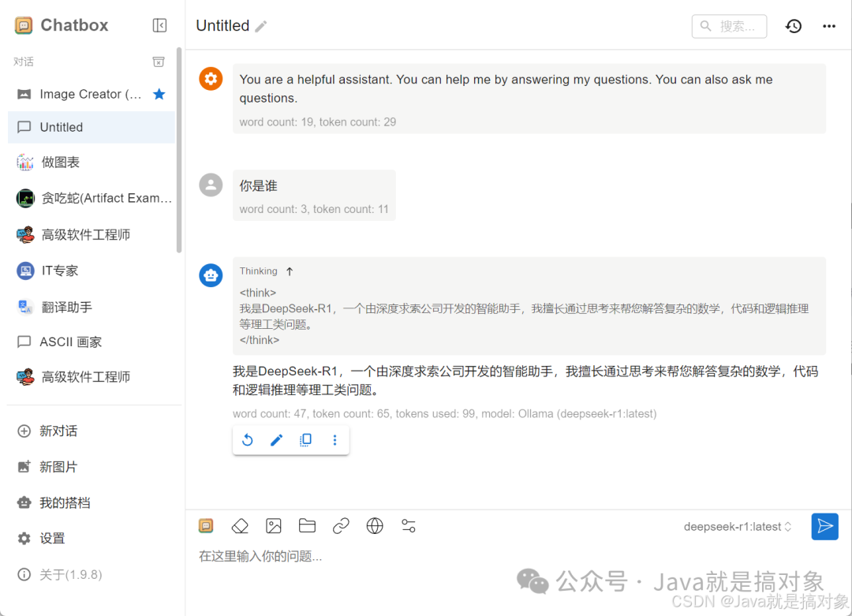Click the system prompt gear avatar
The width and height of the screenshot is (852, 616).
[211, 79]
